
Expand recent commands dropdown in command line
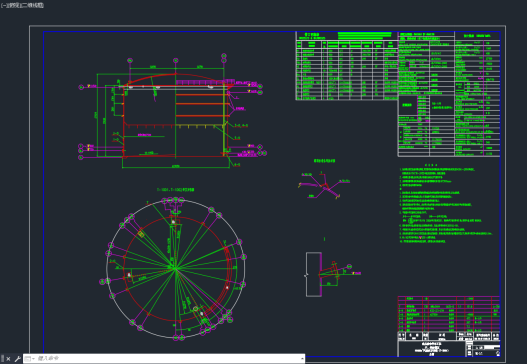point(29,359)
